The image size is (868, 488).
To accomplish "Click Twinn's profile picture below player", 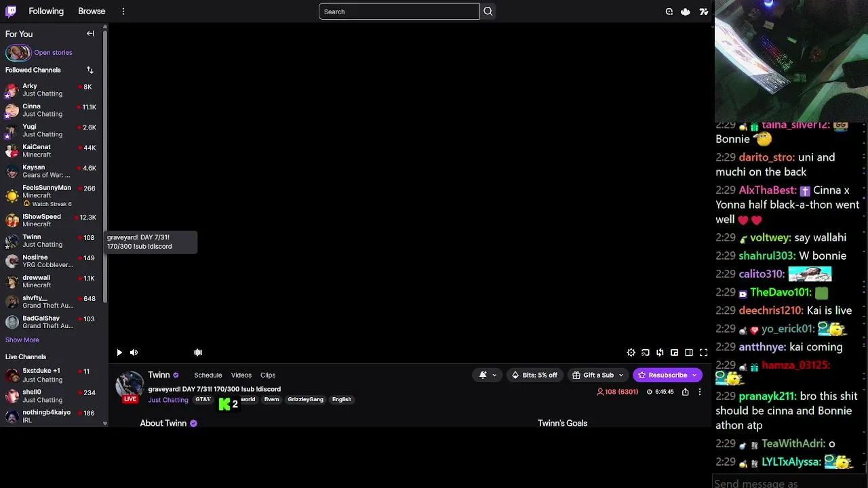I will [129, 385].
